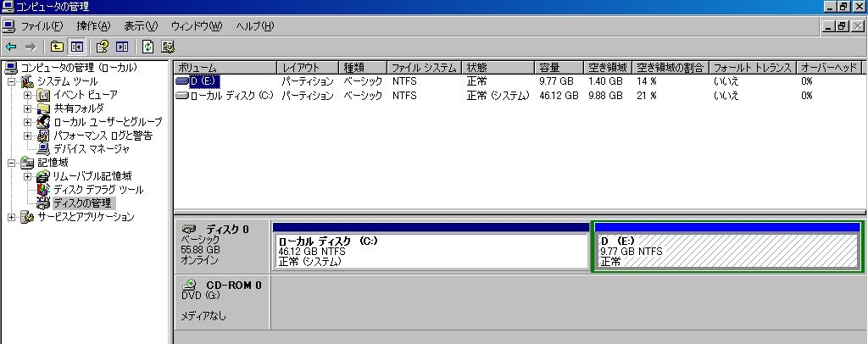Sort by 種類 column header
This screenshot has height=344, width=868.
pyautogui.click(x=363, y=68)
